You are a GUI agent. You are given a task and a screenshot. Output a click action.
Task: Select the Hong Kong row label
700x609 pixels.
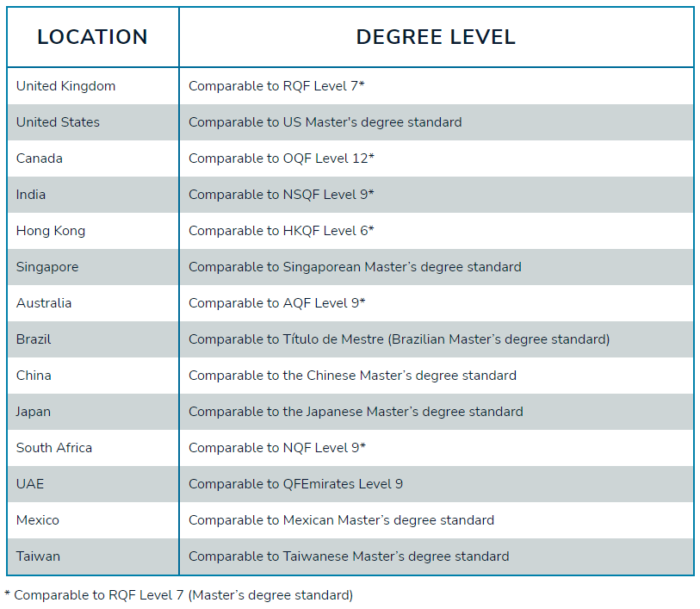pos(51,231)
